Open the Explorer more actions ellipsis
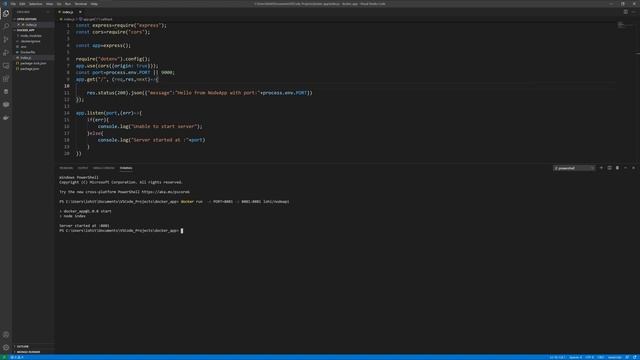Screen dimensions: 640x360 click(x=48, y=12)
